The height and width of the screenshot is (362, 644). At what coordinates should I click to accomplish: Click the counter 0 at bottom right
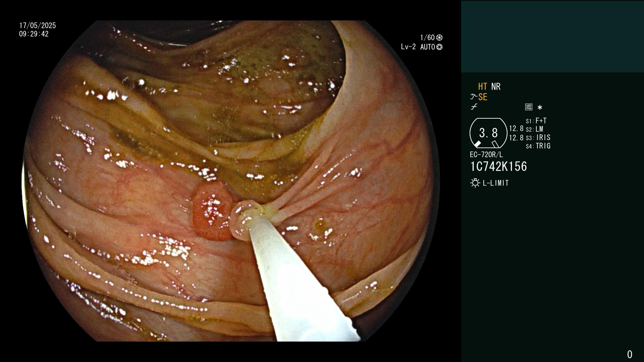[x=630, y=354]
